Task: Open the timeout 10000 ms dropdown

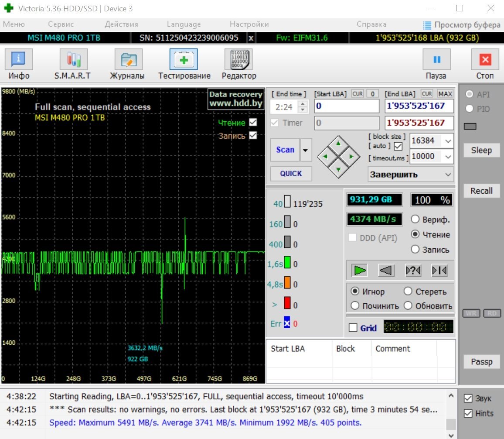Action: (x=447, y=156)
